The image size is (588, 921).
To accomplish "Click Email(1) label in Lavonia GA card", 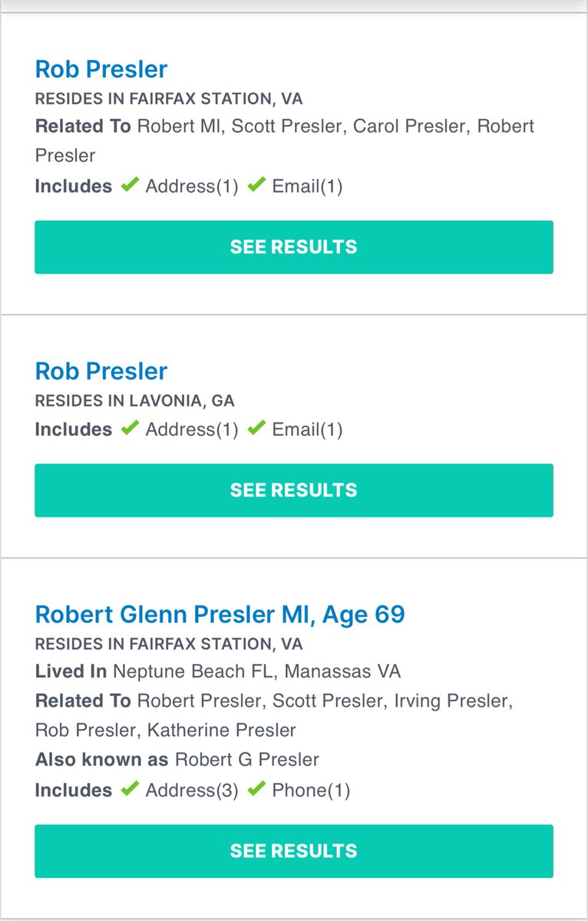I will pyautogui.click(x=307, y=430).
